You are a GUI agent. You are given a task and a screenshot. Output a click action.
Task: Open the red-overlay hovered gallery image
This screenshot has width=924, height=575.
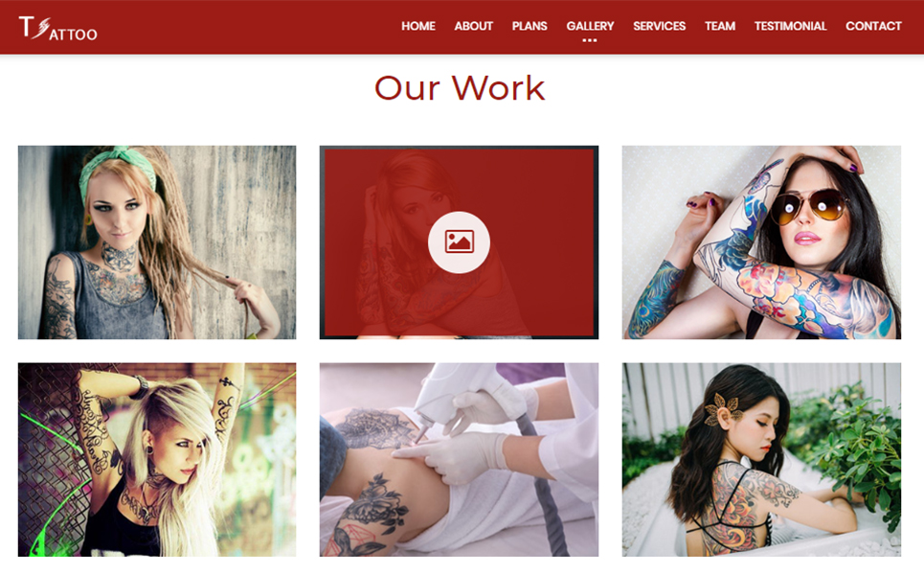(x=459, y=242)
